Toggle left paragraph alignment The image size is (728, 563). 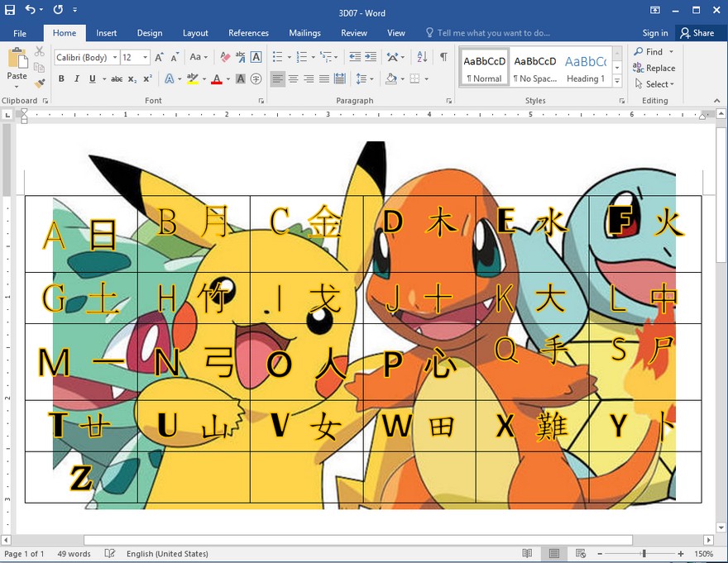click(x=278, y=79)
